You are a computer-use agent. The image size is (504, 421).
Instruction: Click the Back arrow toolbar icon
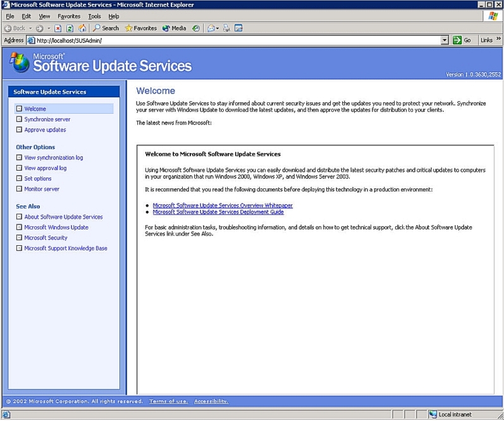pos(8,28)
